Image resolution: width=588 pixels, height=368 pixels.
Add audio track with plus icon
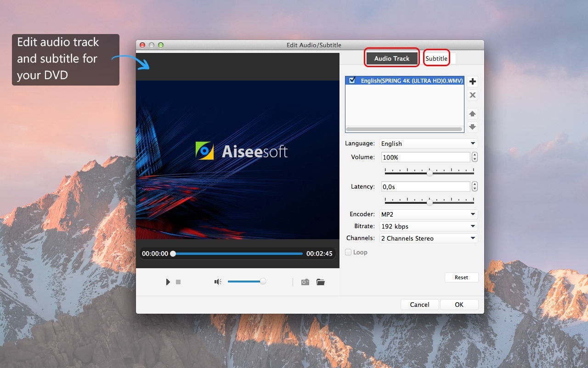click(472, 82)
